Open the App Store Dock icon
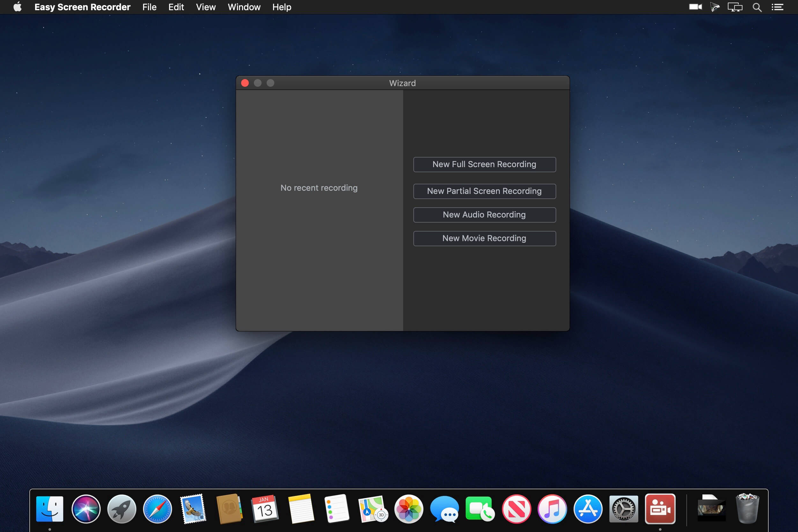Viewport: 798px width, 532px height. (x=588, y=509)
